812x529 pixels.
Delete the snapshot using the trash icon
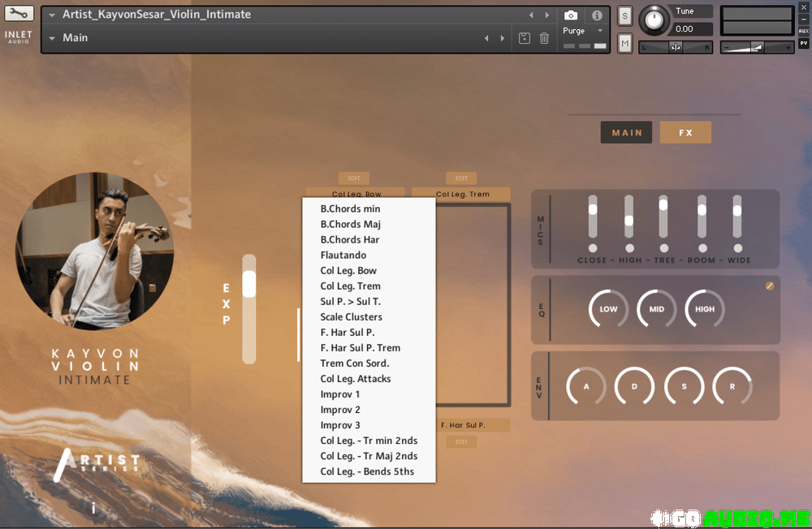(x=544, y=38)
